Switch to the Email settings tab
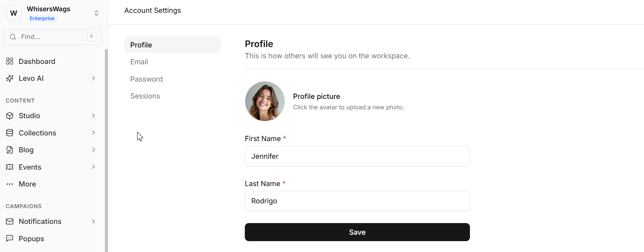Viewport: 644px width, 252px height. tap(139, 62)
